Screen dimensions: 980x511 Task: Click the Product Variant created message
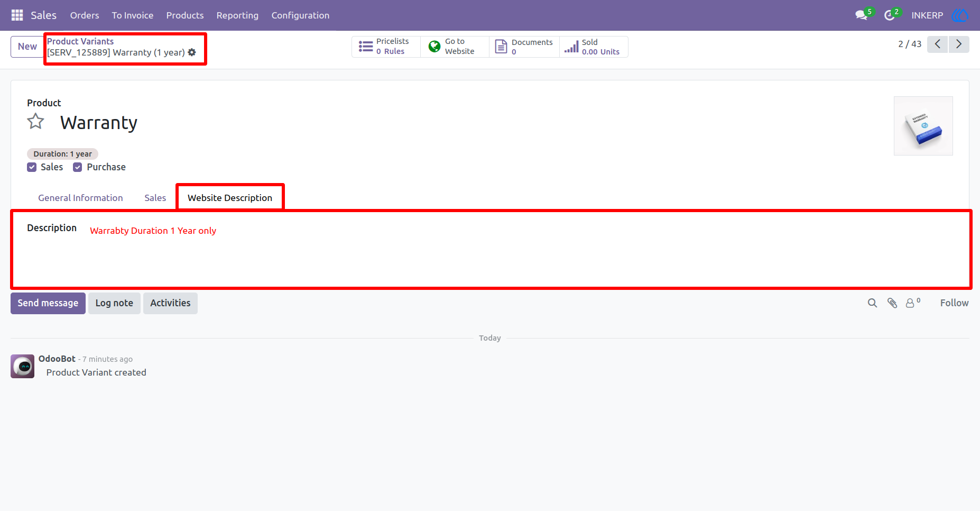coord(96,372)
